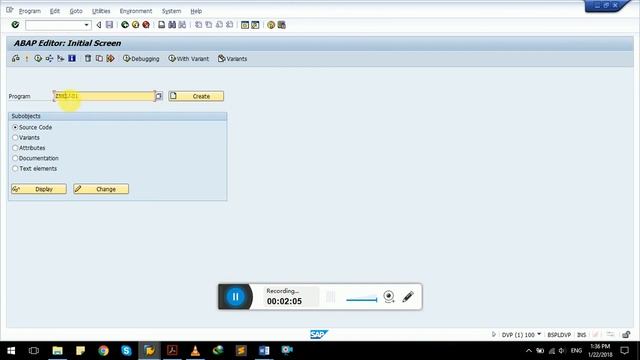Click the green Back arrow icon
This screenshot has width=640, height=360.
(x=125, y=25)
